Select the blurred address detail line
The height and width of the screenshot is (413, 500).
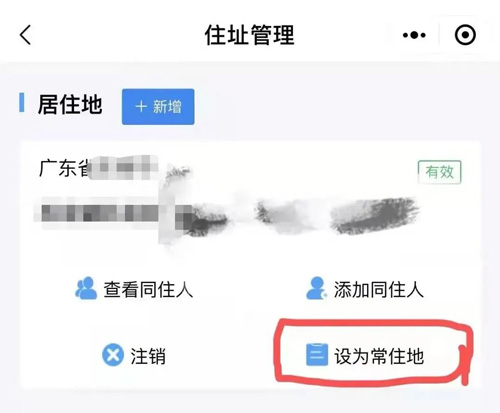(x=227, y=213)
